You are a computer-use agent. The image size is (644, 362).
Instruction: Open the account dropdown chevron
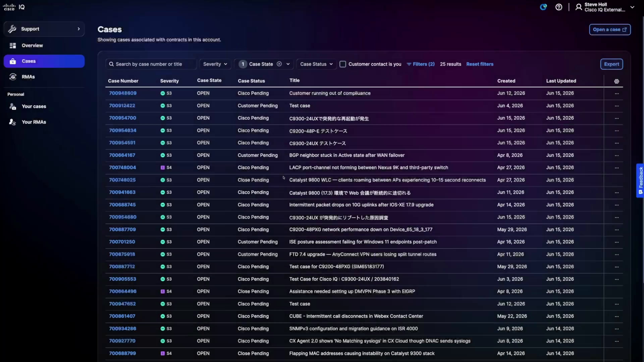click(x=632, y=7)
